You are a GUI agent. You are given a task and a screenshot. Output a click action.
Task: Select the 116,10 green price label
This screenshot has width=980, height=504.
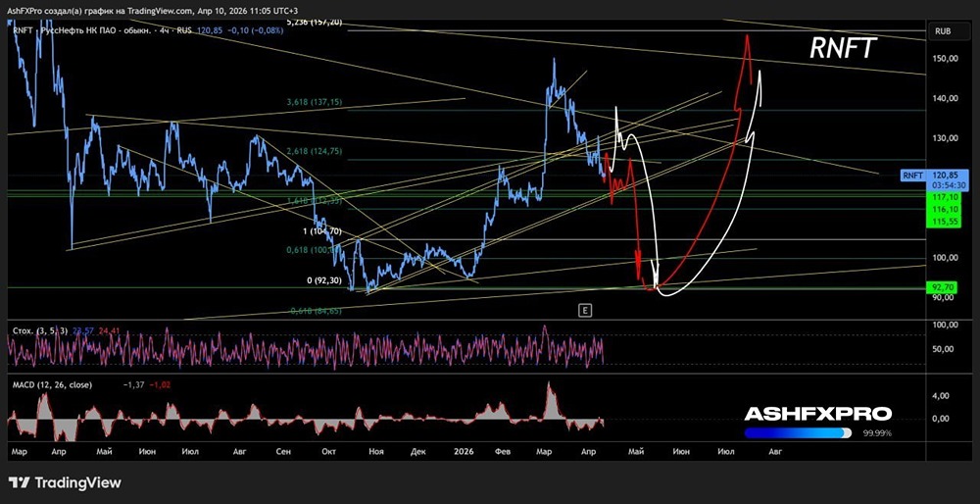(x=946, y=209)
